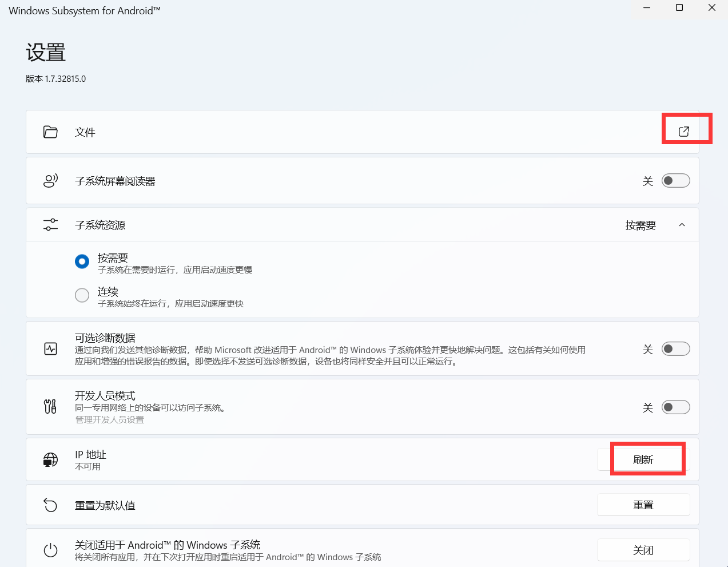Click the power icon beside 关闭适用于 Android

pyautogui.click(x=50, y=550)
